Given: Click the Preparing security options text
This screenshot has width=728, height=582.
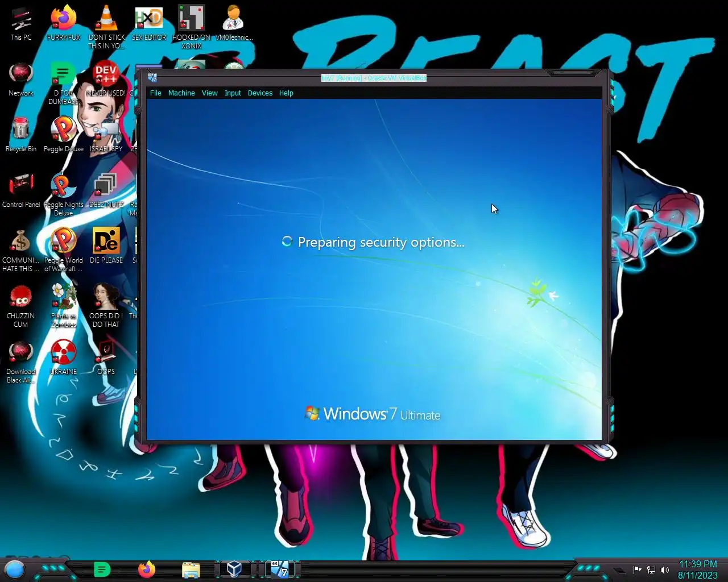Looking at the screenshot, I should click(381, 242).
